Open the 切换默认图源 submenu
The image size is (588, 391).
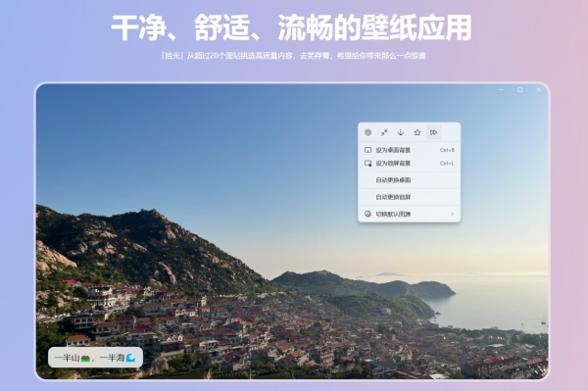pos(409,214)
